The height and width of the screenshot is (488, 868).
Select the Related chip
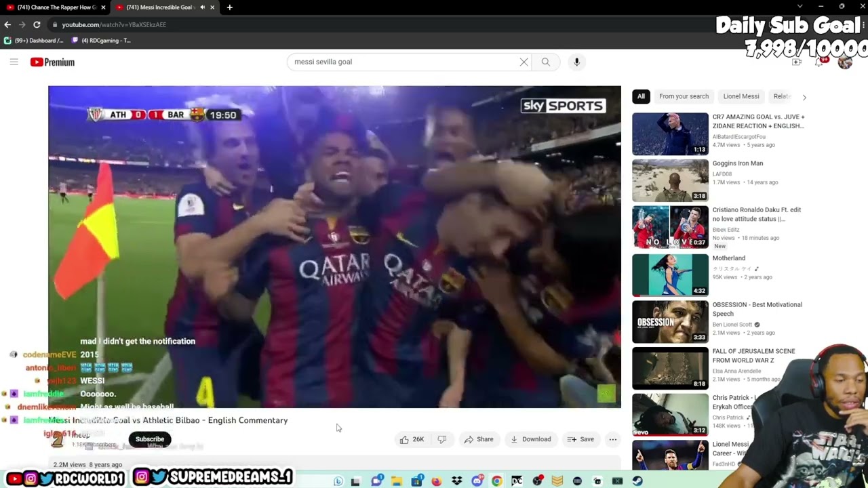click(782, 96)
